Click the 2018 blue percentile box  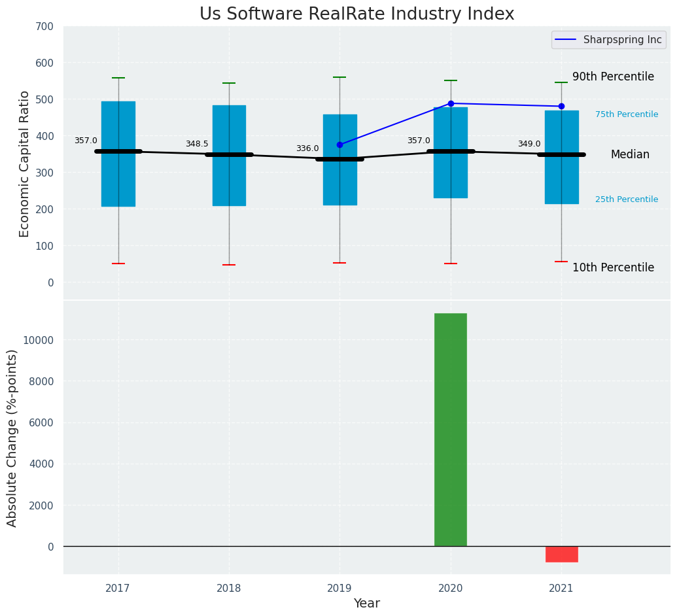click(x=230, y=156)
